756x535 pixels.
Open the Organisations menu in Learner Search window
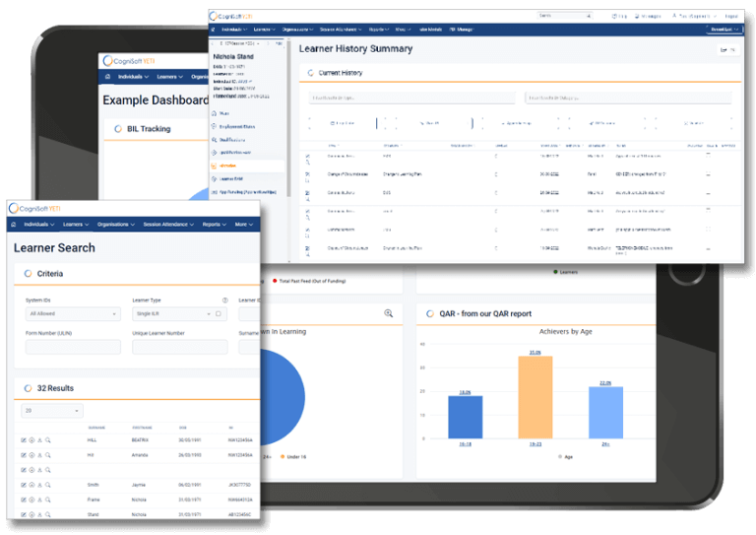[116, 225]
